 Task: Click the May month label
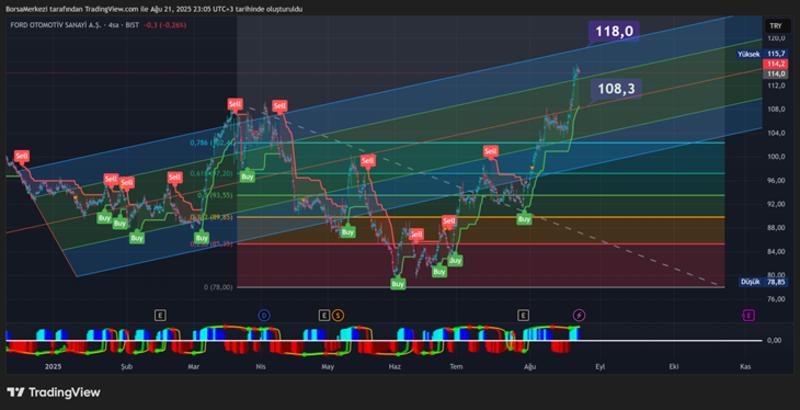tap(328, 366)
